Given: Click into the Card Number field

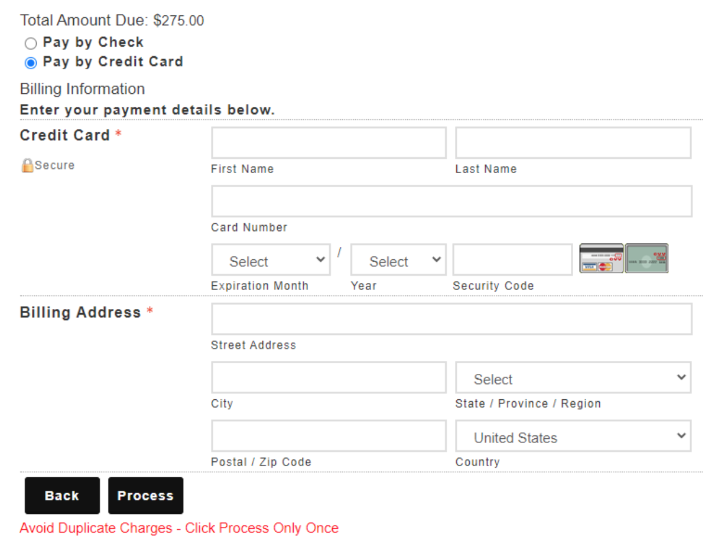Looking at the screenshot, I should 451,201.
